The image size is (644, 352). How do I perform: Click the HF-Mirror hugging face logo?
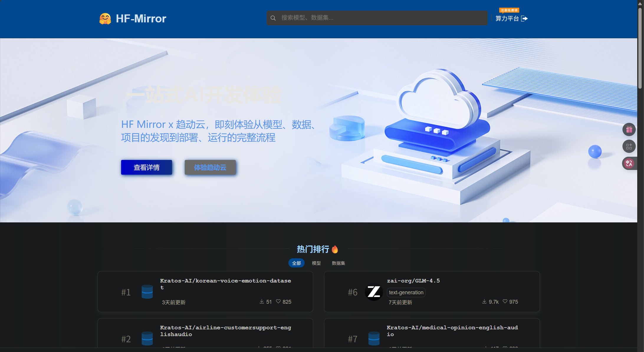[x=105, y=19]
